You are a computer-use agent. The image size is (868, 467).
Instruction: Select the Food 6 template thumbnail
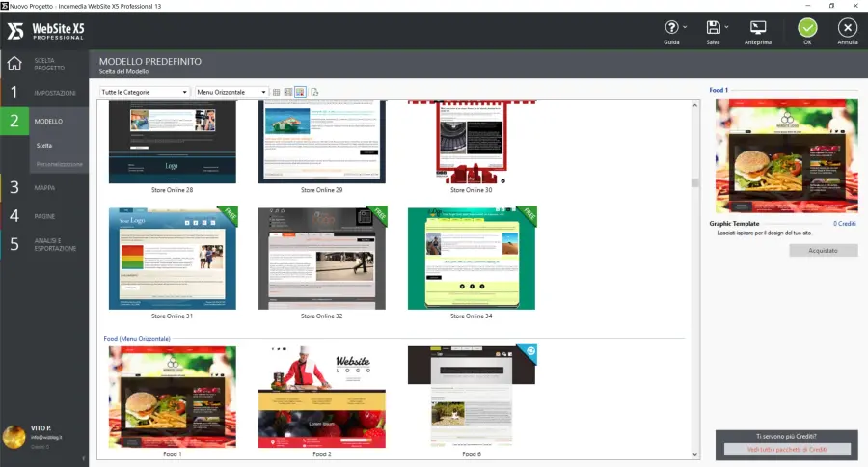[x=471, y=397]
